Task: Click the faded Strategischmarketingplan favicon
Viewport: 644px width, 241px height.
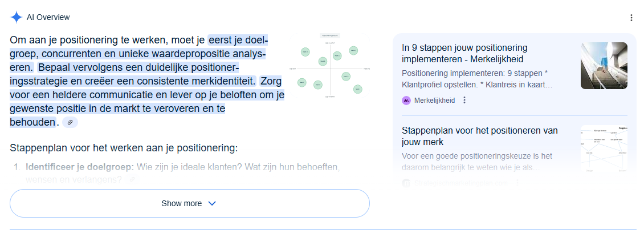Action: [406, 183]
